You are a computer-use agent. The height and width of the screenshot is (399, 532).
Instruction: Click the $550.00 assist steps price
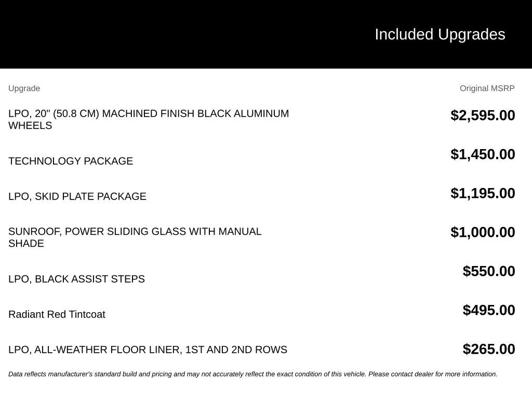coord(488,271)
